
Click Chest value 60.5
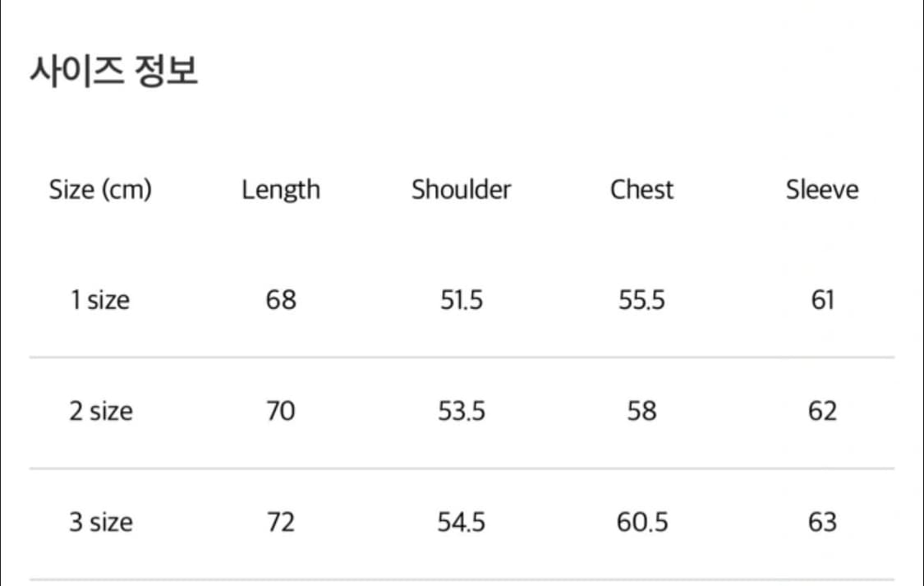pyautogui.click(x=641, y=522)
